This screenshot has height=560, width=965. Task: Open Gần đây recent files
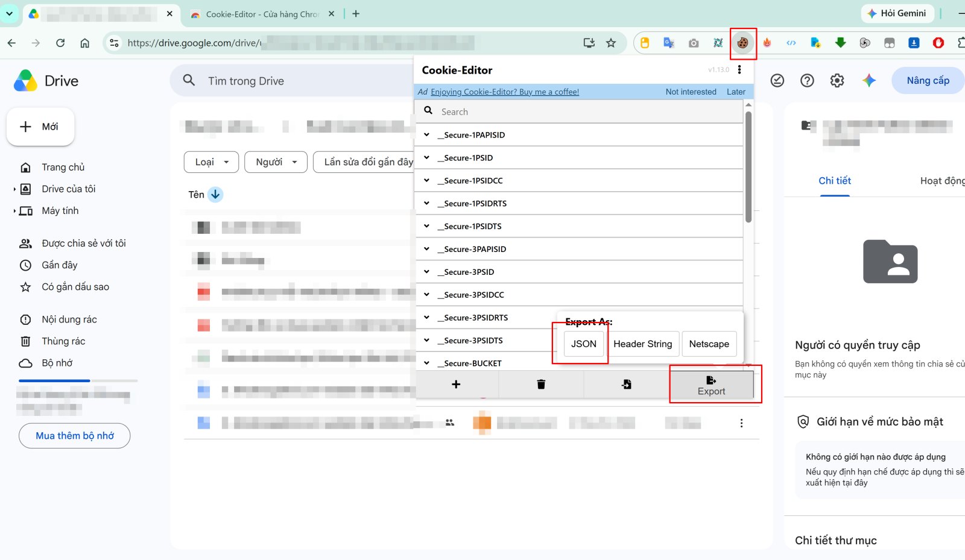(x=59, y=265)
